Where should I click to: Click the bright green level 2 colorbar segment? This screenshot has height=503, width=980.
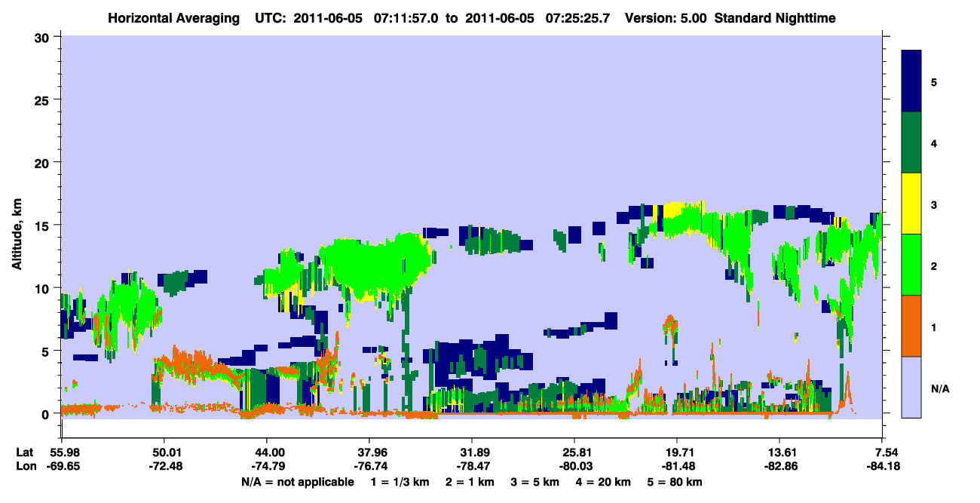coord(911,265)
